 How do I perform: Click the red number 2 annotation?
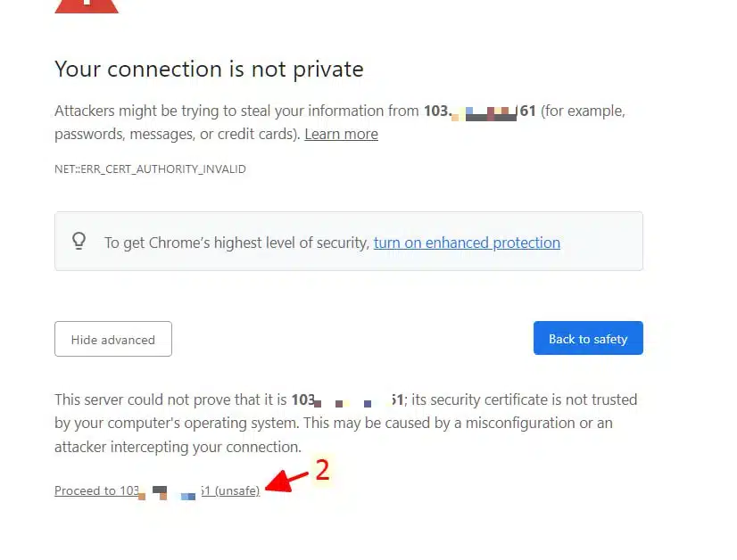[322, 470]
